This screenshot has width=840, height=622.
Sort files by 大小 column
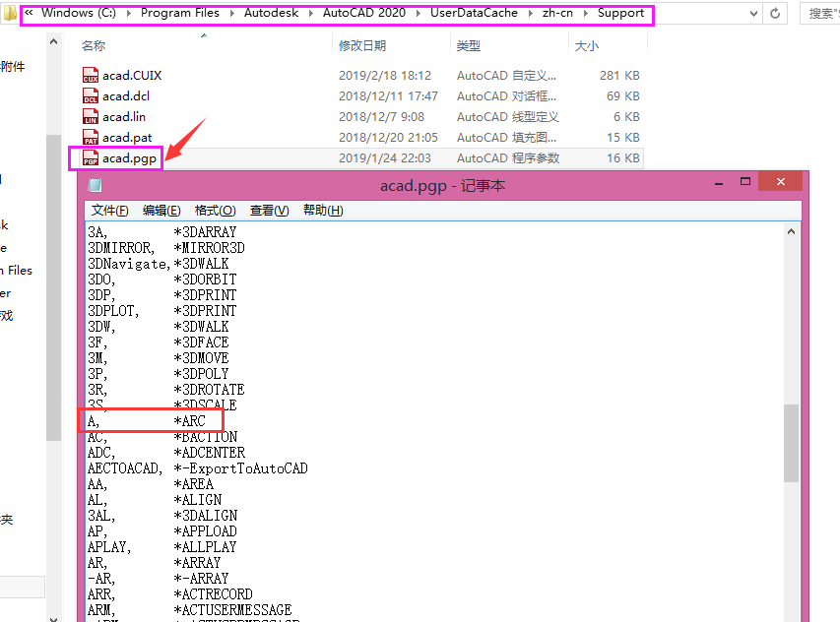click(587, 45)
